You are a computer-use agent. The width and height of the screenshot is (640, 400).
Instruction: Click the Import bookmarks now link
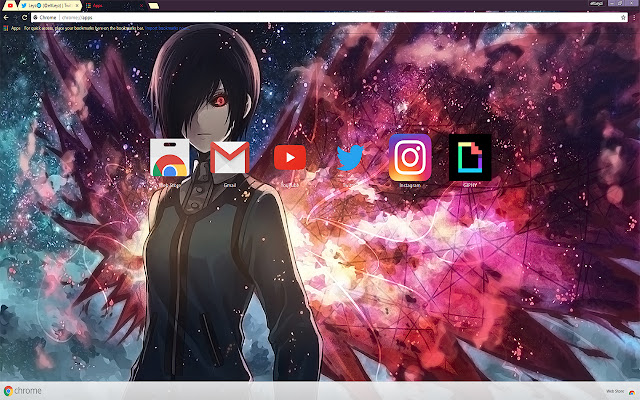point(167,28)
